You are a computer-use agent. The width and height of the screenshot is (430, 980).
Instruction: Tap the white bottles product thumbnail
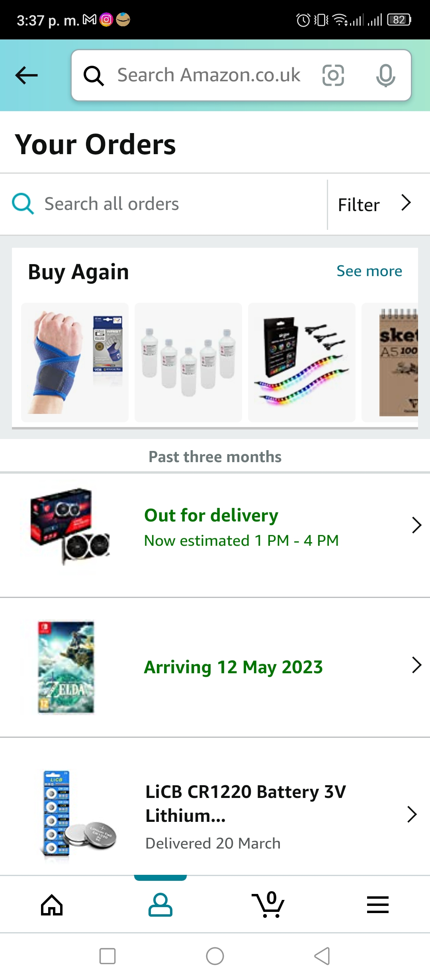coord(188,362)
